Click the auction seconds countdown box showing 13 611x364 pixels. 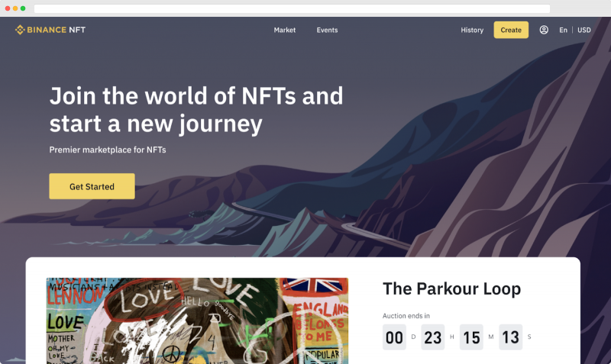tap(510, 337)
